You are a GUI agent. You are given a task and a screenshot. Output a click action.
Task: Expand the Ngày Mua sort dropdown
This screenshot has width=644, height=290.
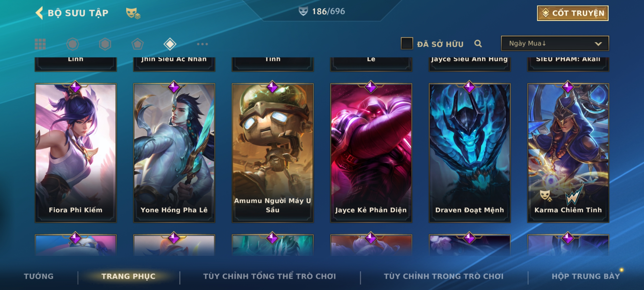pos(555,43)
